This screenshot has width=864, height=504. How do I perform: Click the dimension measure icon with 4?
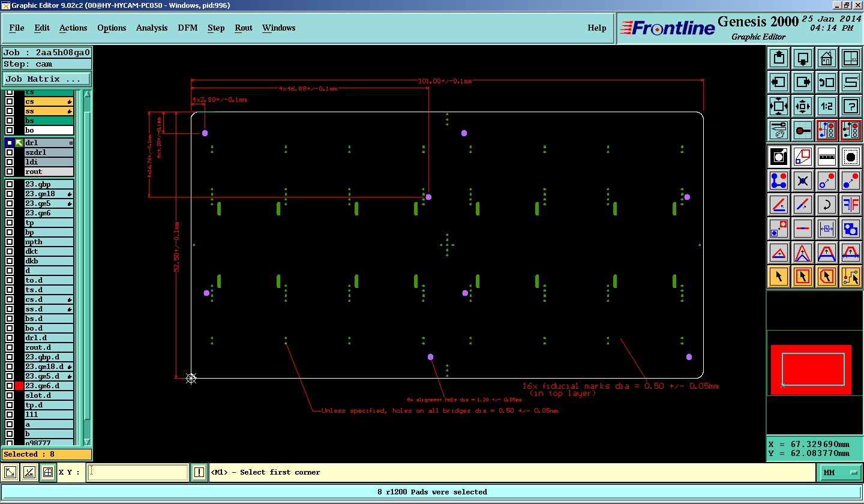pyautogui.click(x=827, y=229)
